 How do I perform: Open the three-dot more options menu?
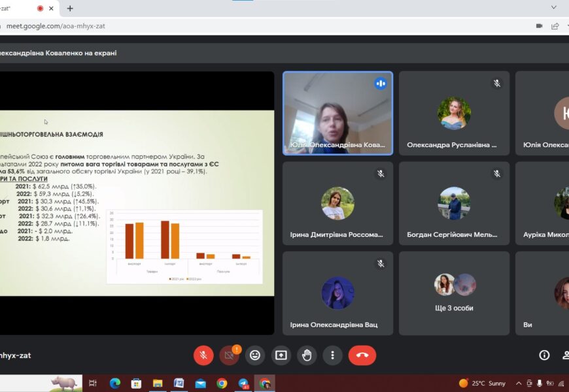[x=332, y=355]
